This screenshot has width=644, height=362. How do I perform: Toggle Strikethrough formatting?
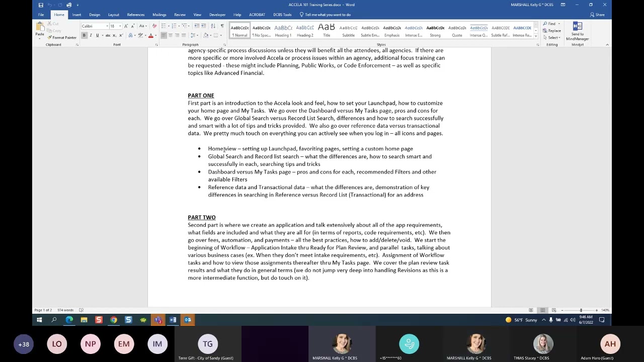(108, 35)
